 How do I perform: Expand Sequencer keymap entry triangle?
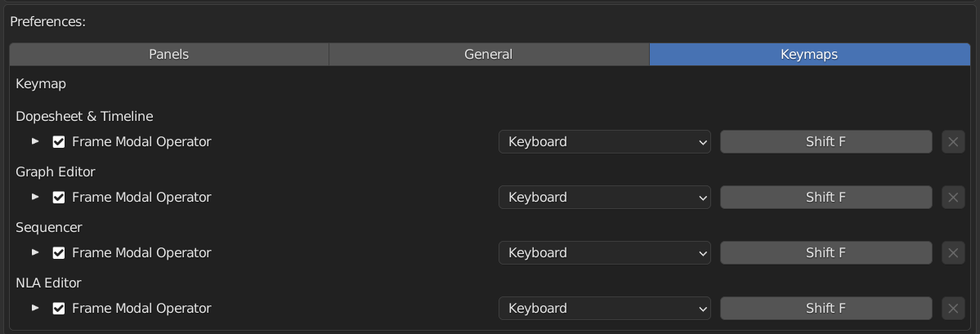[36, 253]
